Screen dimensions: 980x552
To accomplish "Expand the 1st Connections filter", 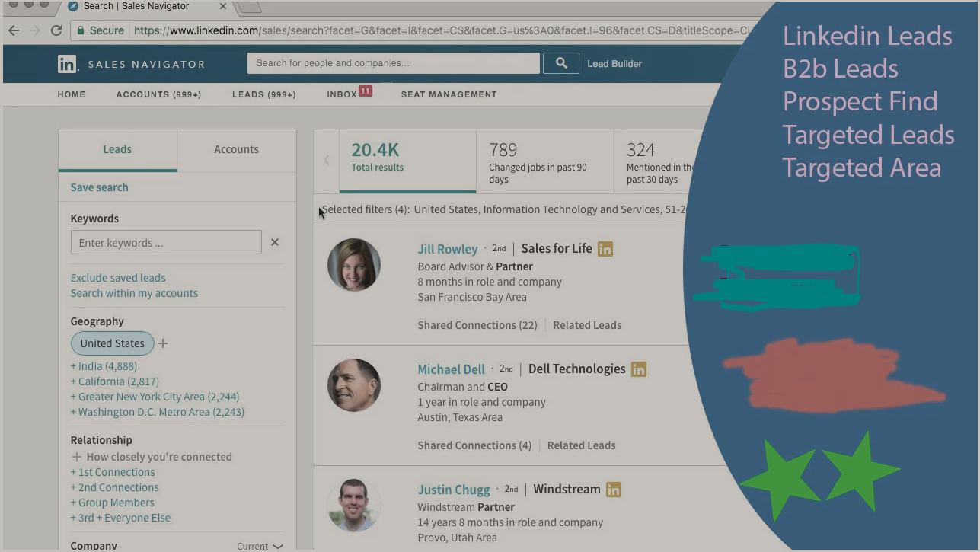I will [x=112, y=471].
